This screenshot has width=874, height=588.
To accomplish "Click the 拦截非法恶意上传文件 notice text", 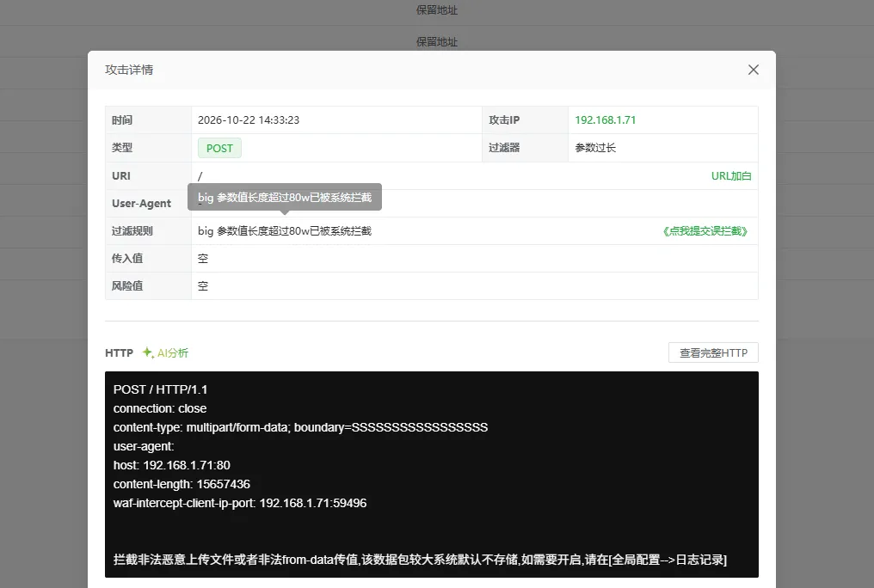I will [420, 560].
